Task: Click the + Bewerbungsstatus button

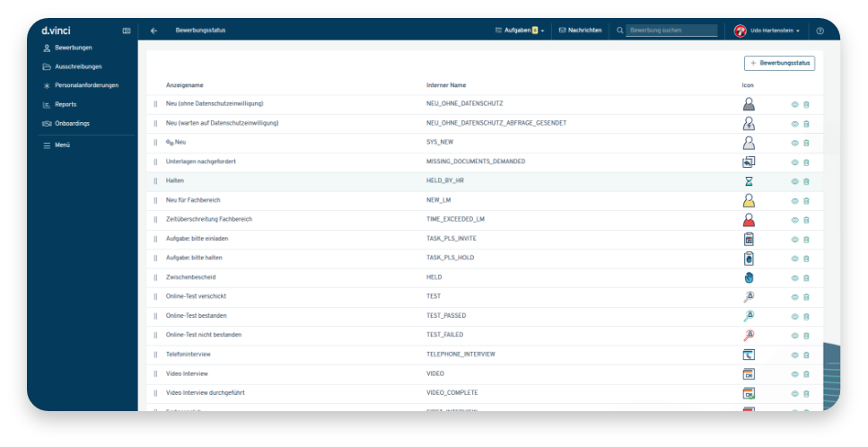Action: (779, 63)
